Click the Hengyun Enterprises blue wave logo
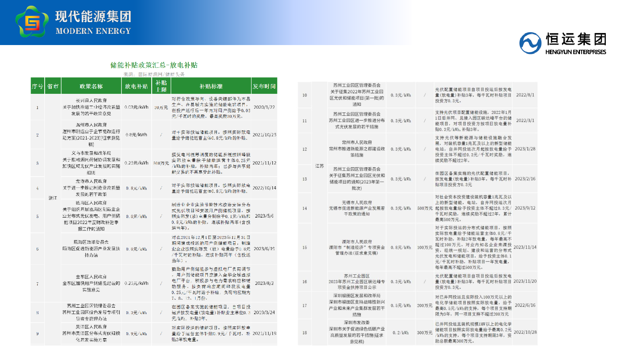This screenshot has height=362, width=644. (530, 43)
